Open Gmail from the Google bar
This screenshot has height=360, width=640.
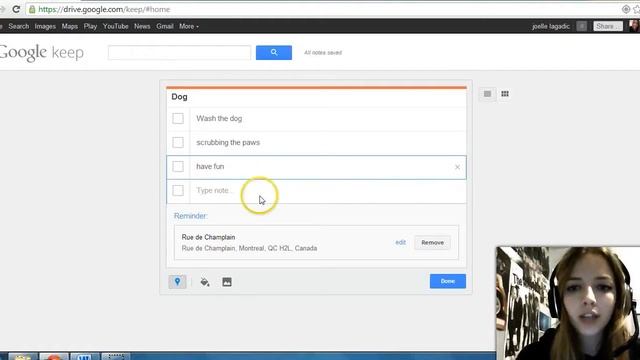(x=164, y=26)
